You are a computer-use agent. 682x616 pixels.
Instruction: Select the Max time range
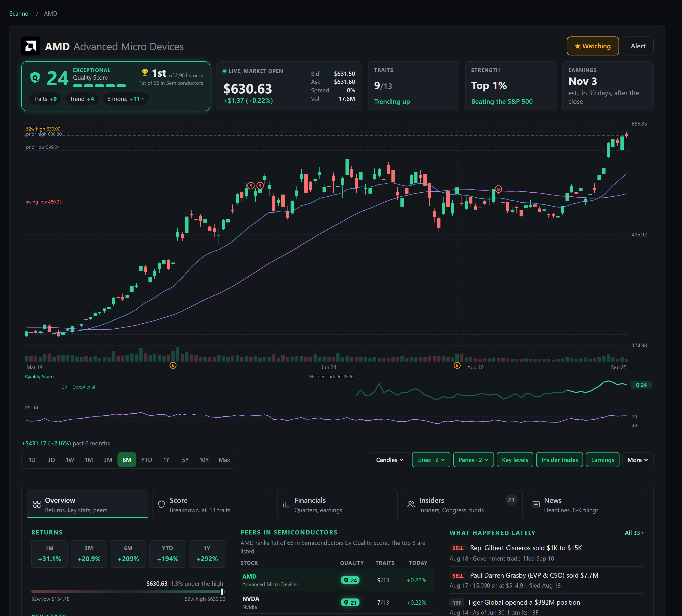(224, 460)
